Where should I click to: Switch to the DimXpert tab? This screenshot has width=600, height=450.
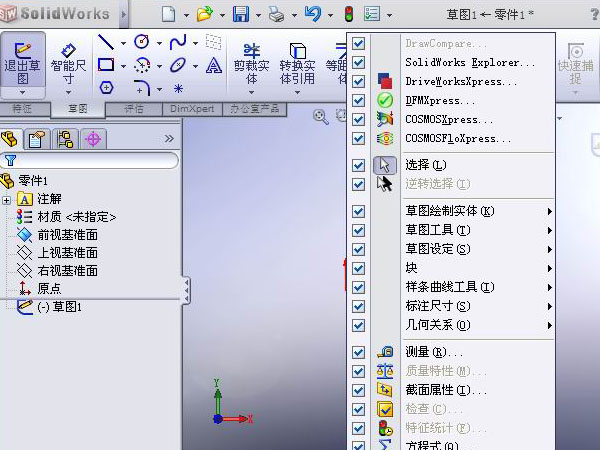tap(192, 109)
